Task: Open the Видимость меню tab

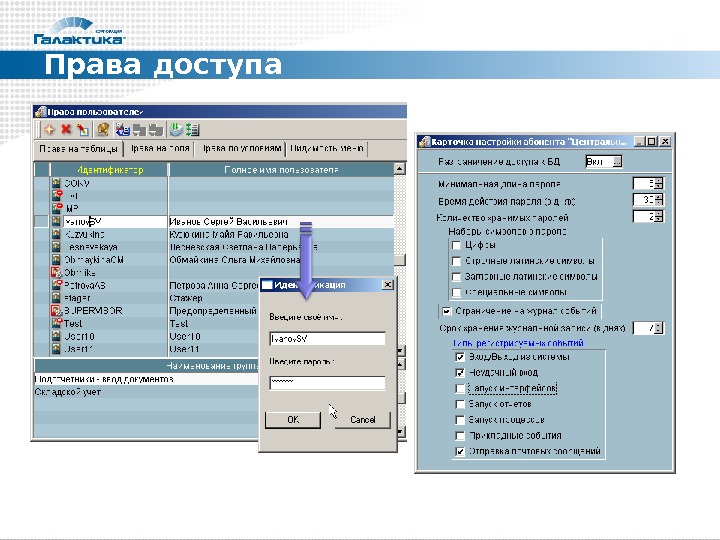Action: pyautogui.click(x=327, y=148)
